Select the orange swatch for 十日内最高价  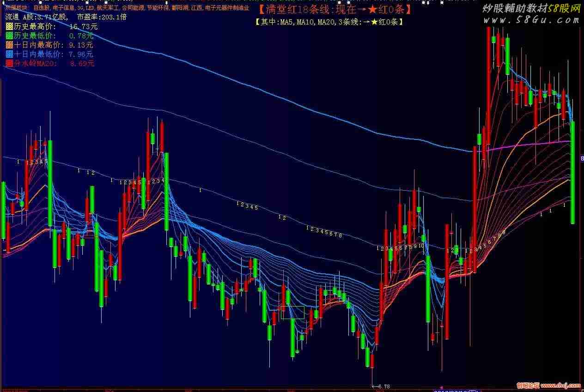[9, 45]
